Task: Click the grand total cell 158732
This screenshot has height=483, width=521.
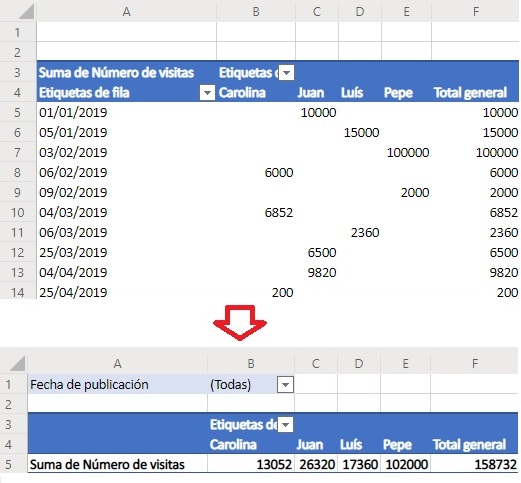Action: click(475, 464)
